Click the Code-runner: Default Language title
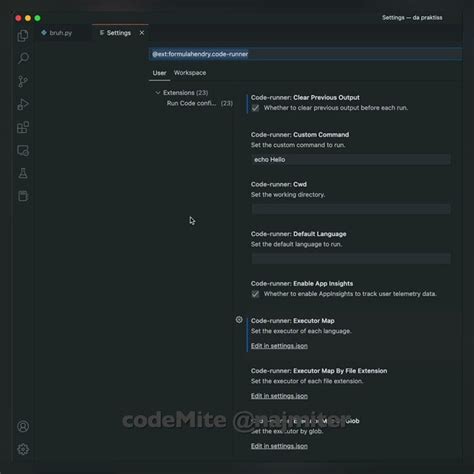This screenshot has height=474, width=474. point(298,234)
